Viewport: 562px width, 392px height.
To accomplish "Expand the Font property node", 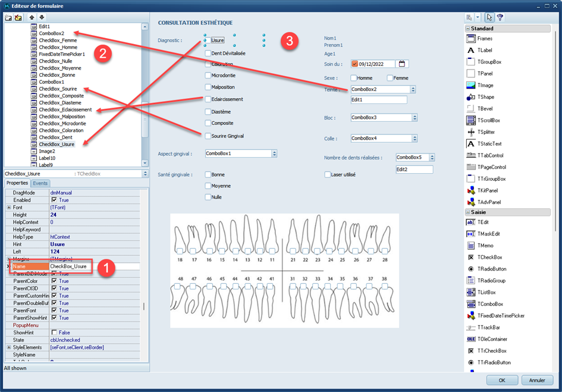I will click(8, 208).
